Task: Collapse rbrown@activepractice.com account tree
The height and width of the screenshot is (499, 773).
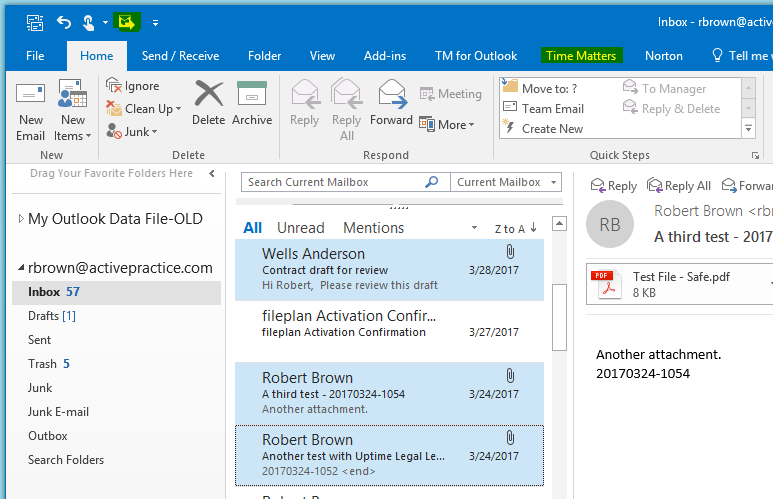Action: tap(21, 268)
